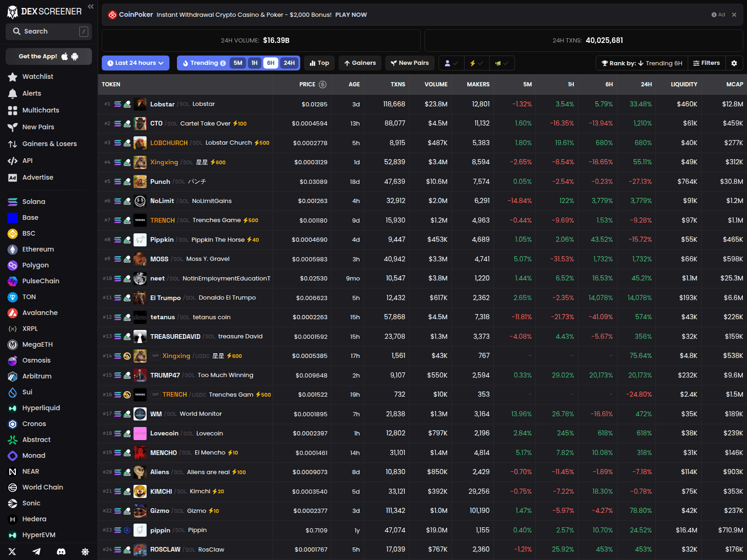The height and width of the screenshot is (560, 747).
Task: Select Hyperliquid chain icon
Action: pos(13,408)
